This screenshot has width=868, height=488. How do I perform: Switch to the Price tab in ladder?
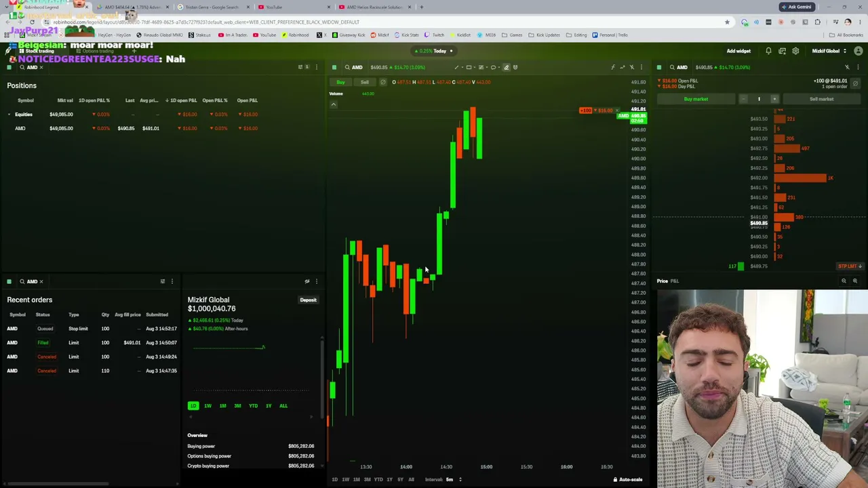[x=662, y=281]
